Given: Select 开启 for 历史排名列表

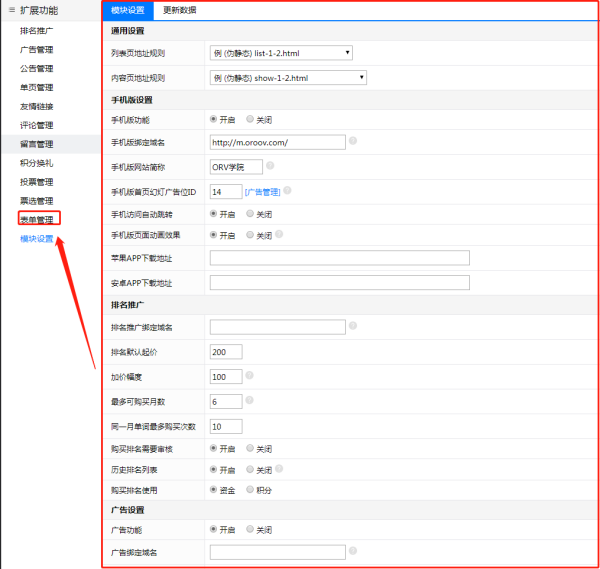Looking at the screenshot, I should [x=214, y=469].
